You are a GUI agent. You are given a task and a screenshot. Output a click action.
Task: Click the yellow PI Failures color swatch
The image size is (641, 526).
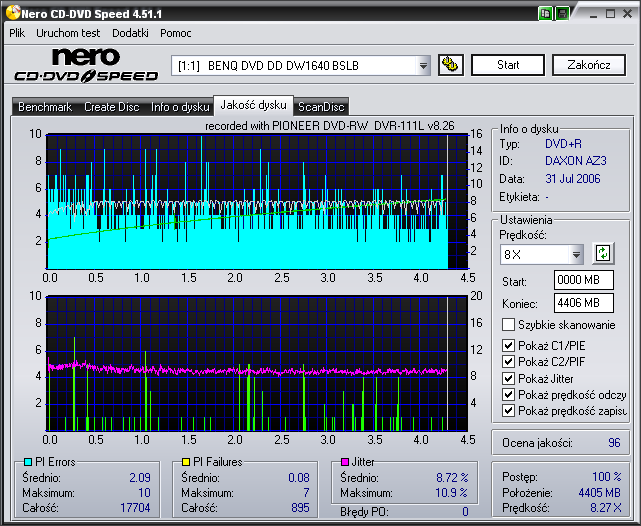click(186, 462)
